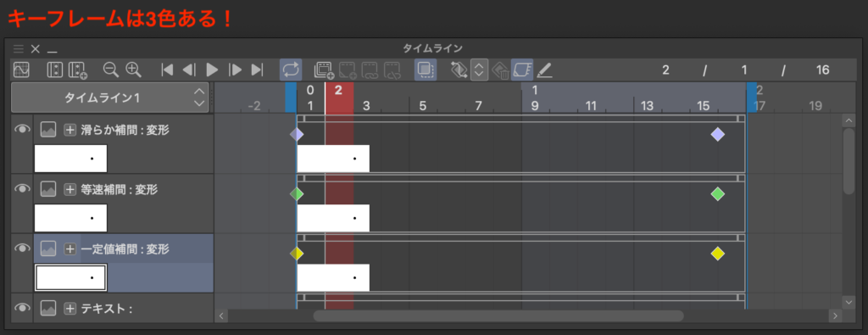Click the graph editor icon in toolbar
868x335 pixels.
point(21,70)
